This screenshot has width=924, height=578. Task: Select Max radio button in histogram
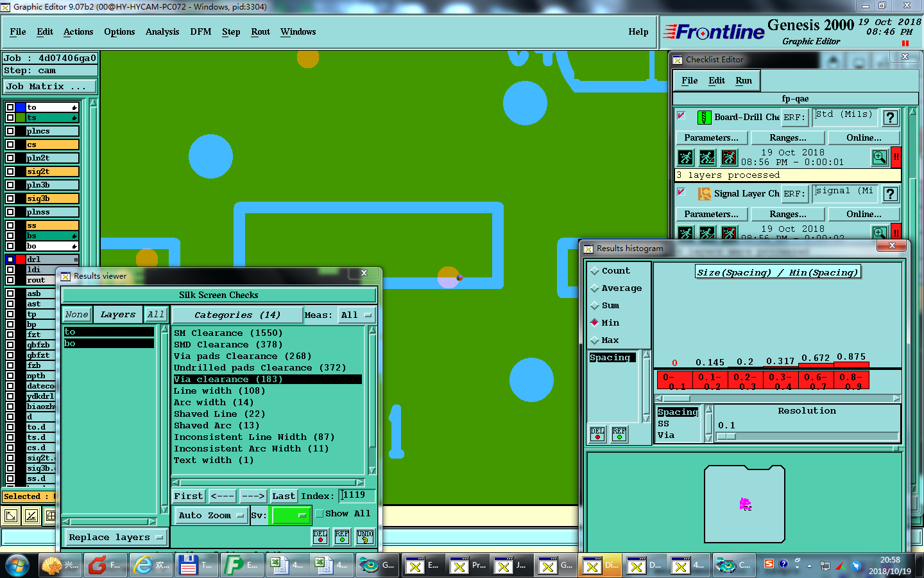595,340
